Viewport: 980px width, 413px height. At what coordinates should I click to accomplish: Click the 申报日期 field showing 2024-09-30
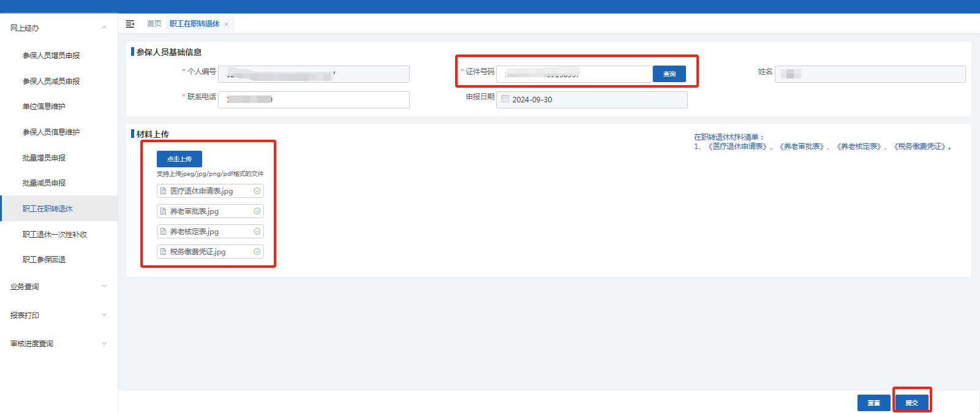click(592, 100)
